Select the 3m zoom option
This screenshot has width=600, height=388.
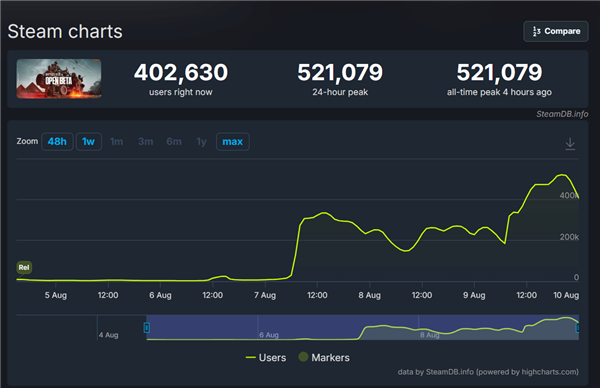click(x=145, y=142)
